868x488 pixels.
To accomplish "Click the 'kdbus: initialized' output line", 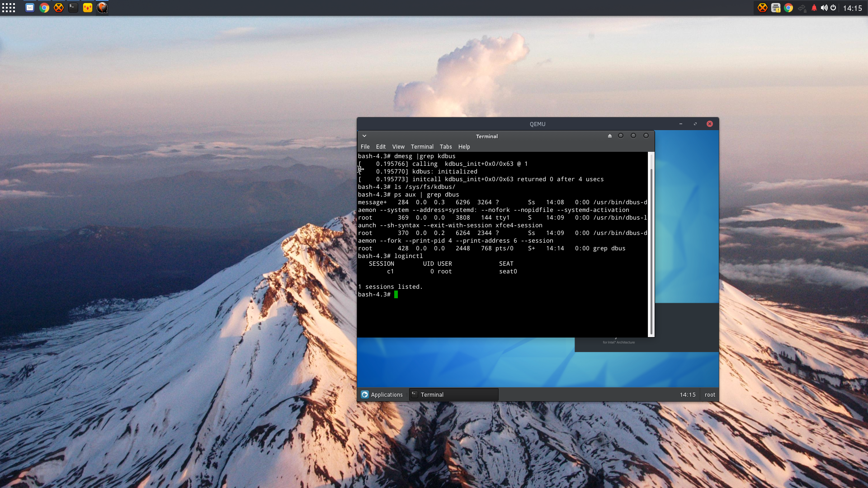I will point(418,172).
